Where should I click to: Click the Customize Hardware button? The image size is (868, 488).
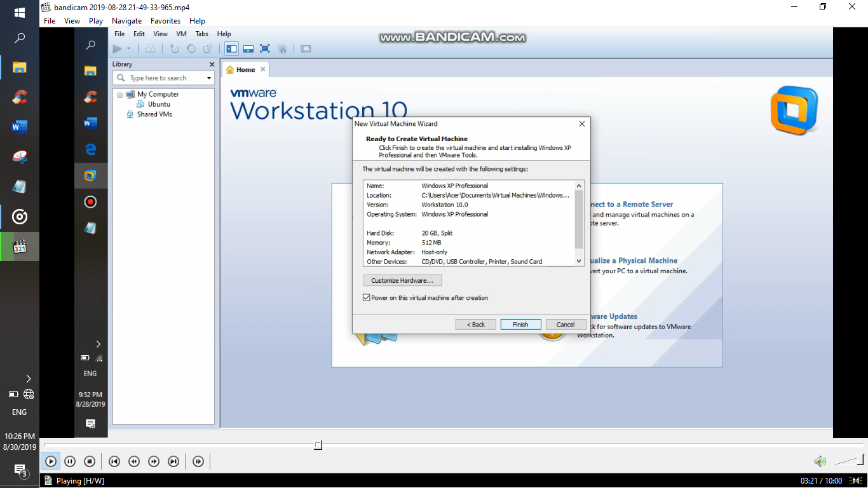[x=402, y=280]
